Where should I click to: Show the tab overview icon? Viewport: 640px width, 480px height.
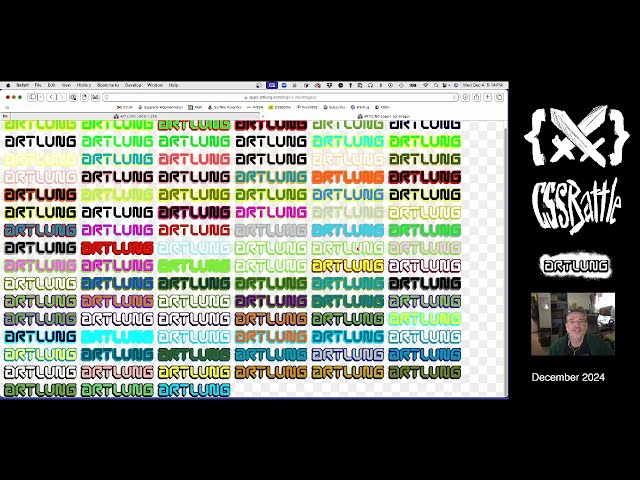coord(499,97)
